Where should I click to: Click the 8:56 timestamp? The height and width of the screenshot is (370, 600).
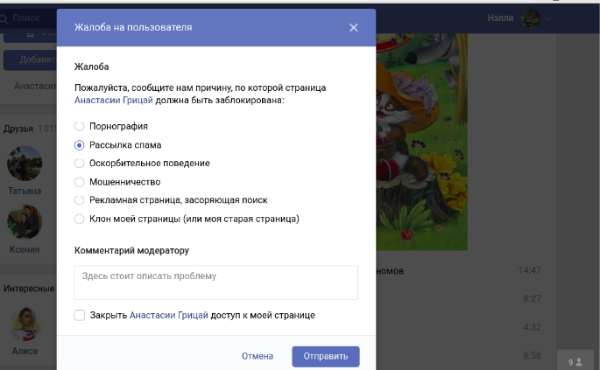click(532, 355)
